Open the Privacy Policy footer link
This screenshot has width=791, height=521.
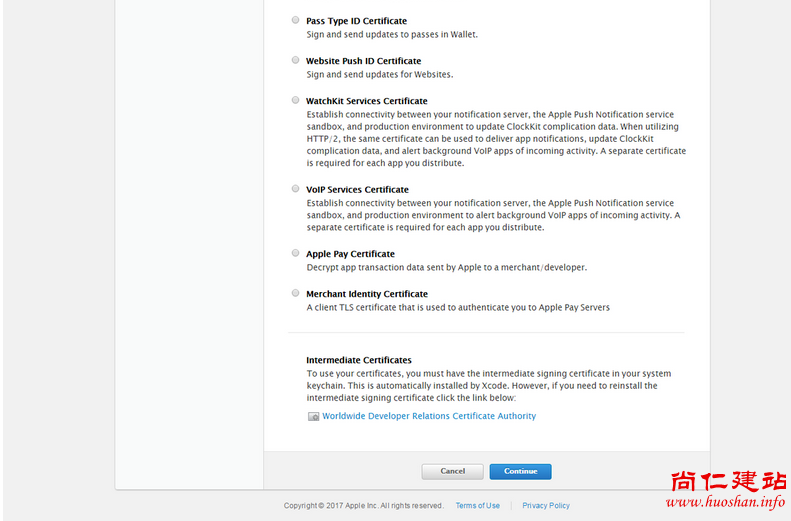545,506
